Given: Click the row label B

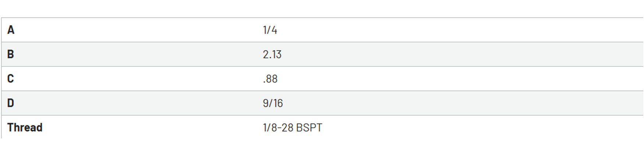Looking at the screenshot, I should (11, 54).
